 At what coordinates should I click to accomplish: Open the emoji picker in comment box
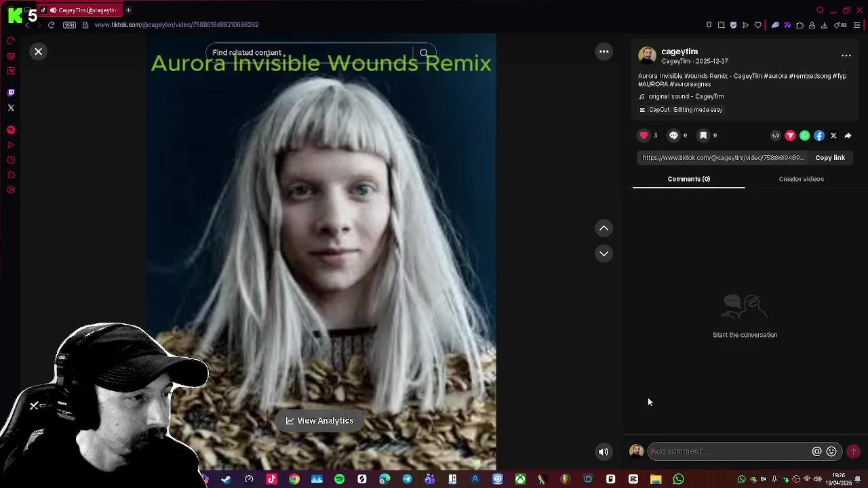831,451
